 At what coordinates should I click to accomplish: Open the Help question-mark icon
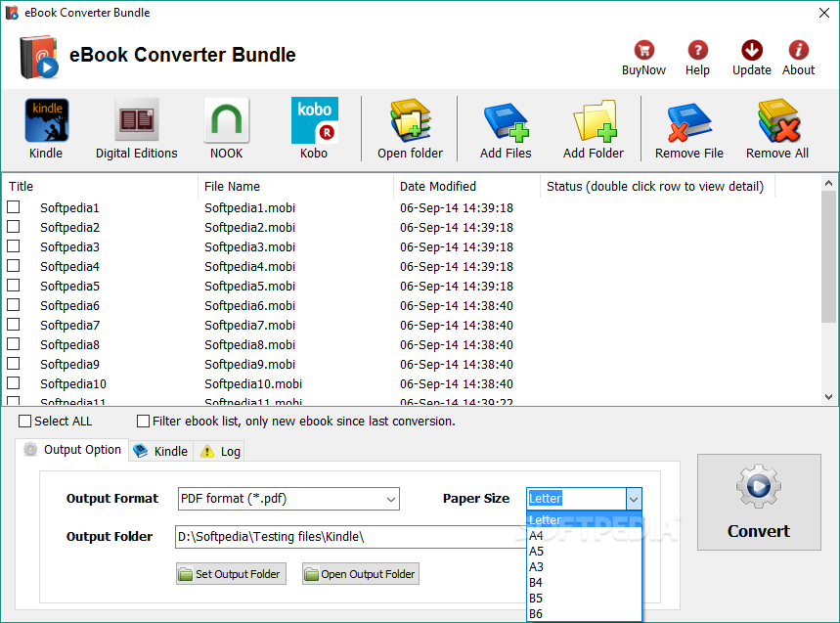click(x=697, y=50)
